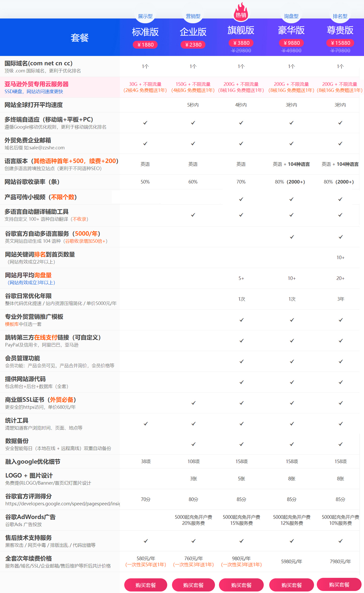364x593 pixels.
Task: Click the 3张 LOGO design value
Action: pyautogui.click(x=194, y=479)
